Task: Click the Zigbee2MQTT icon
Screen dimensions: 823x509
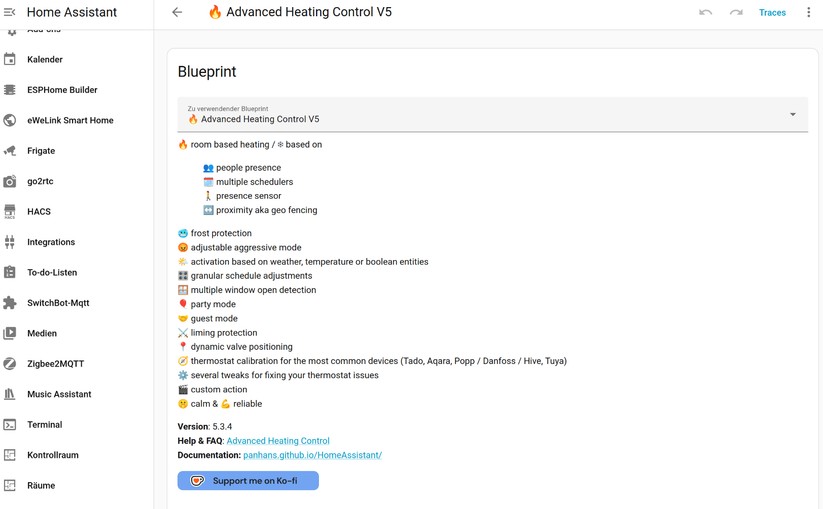Action: click(9, 364)
